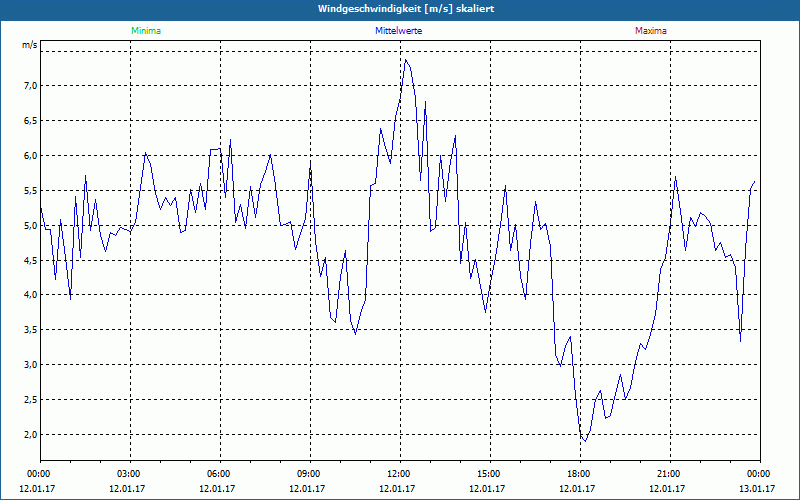Click the 2,0 y-axis value
800x500 pixels.
31,435
